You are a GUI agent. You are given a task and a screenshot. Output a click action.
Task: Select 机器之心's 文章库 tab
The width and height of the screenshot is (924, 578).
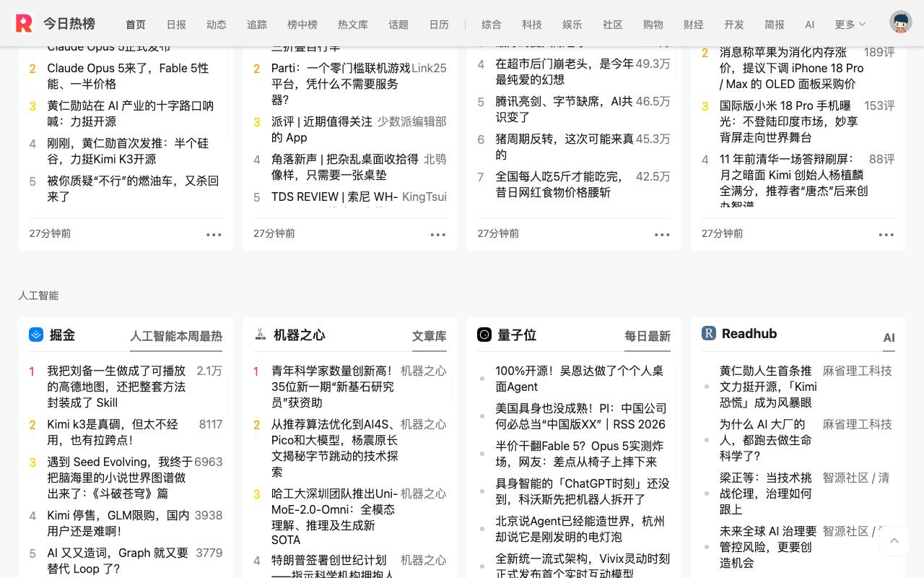click(x=430, y=336)
